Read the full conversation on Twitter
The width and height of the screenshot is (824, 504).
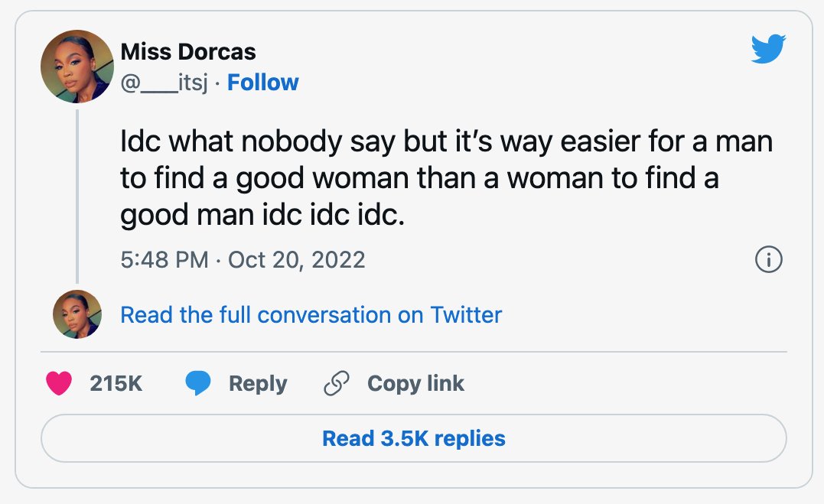(x=311, y=315)
